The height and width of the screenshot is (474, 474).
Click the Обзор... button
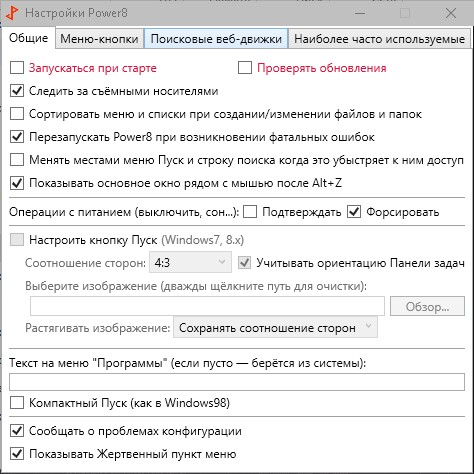[x=427, y=306]
